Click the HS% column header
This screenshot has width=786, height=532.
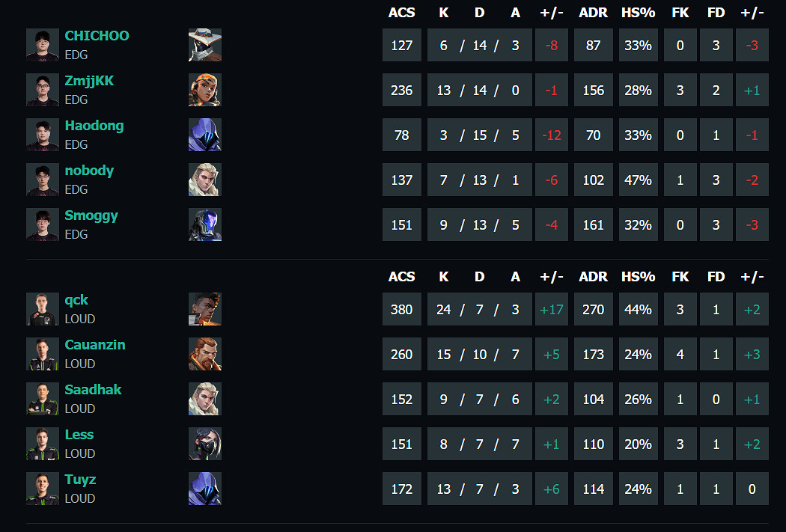(x=638, y=13)
